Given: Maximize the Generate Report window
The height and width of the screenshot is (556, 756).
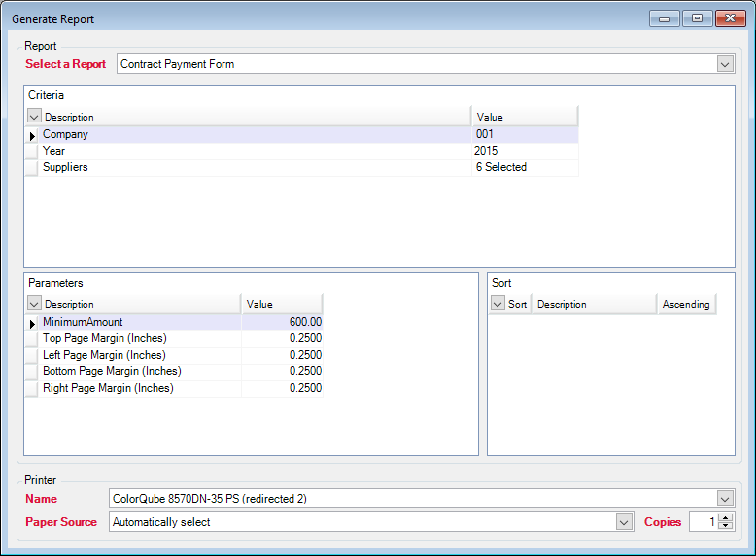Looking at the screenshot, I should click(697, 18).
